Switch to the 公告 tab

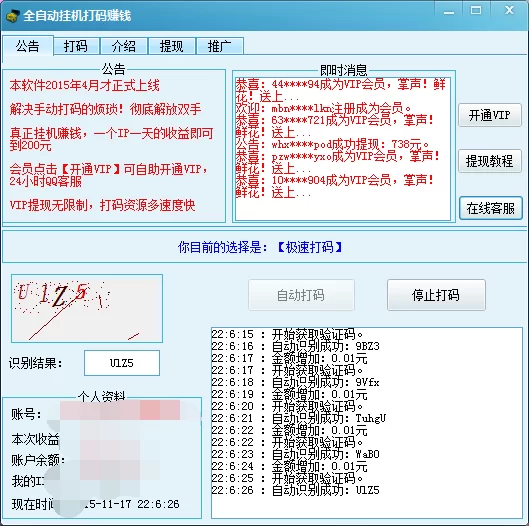pyautogui.click(x=28, y=46)
